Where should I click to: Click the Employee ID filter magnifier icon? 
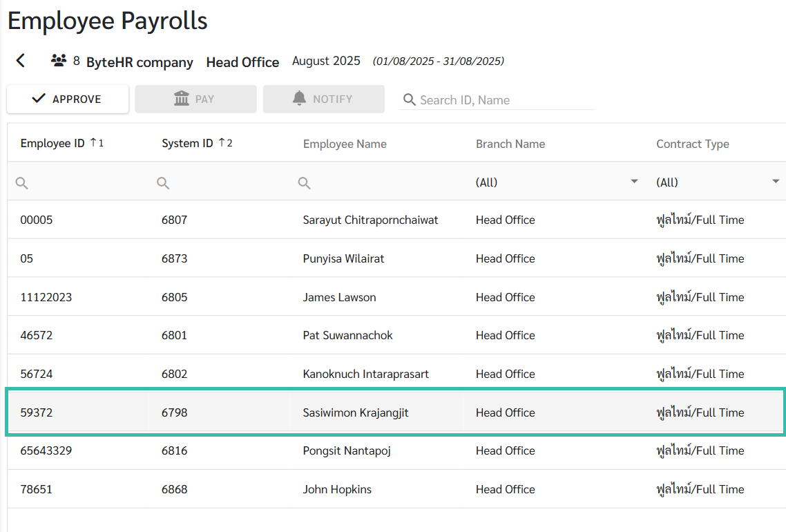tap(21, 183)
